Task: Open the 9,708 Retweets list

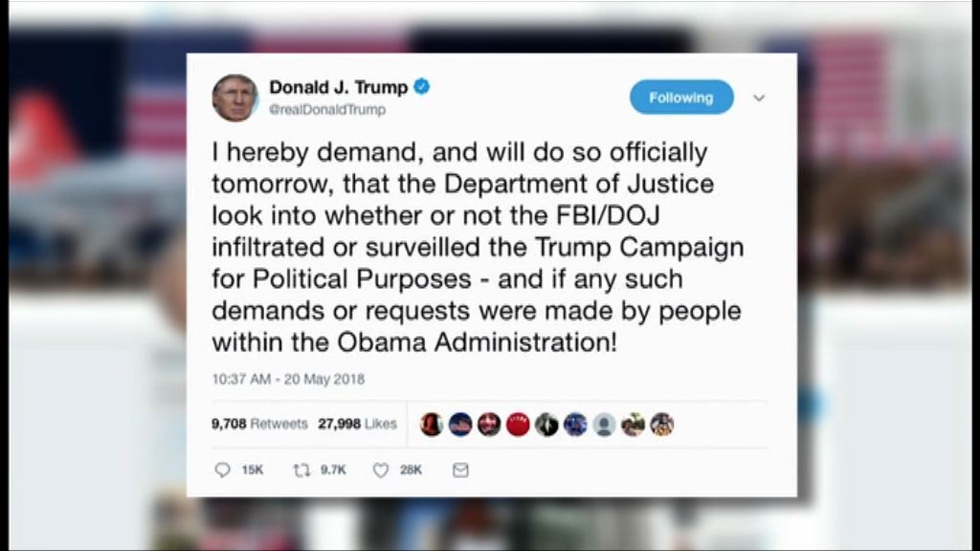Action: (x=259, y=424)
